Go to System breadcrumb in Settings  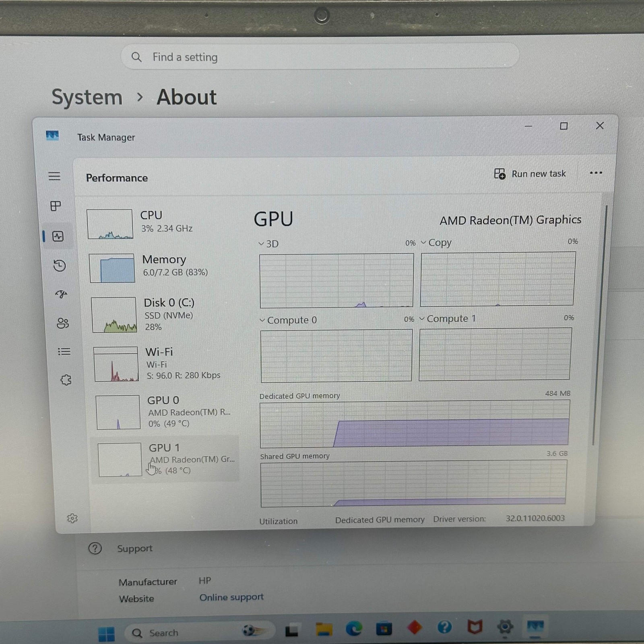tap(87, 97)
